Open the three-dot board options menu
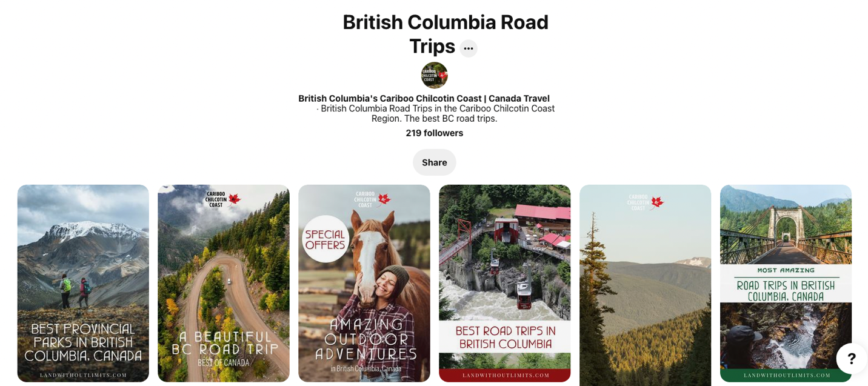868x386 pixels. [x=468, y=48]
